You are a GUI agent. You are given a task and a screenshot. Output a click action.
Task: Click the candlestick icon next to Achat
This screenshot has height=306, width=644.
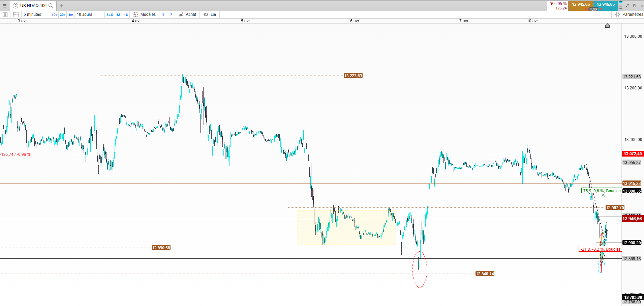(x=181, y=15)
